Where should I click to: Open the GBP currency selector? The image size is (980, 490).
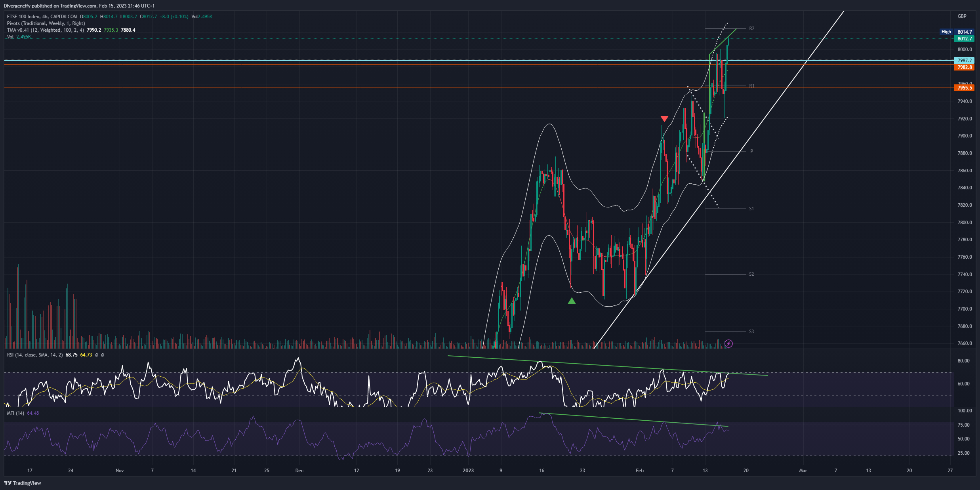(x=962, y=16)
